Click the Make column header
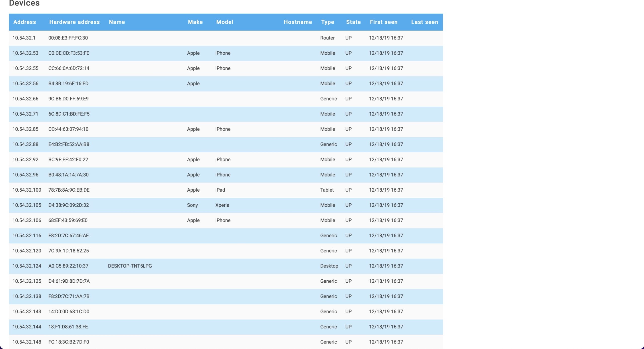 tap(195, 22)
